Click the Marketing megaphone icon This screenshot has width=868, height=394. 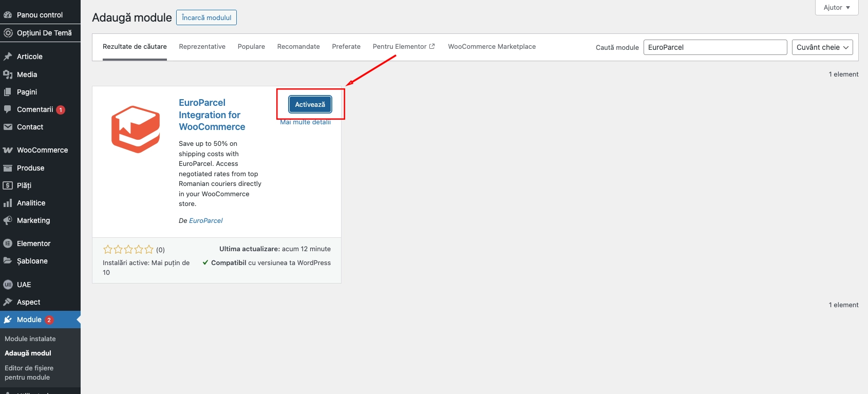coord(8,220)
